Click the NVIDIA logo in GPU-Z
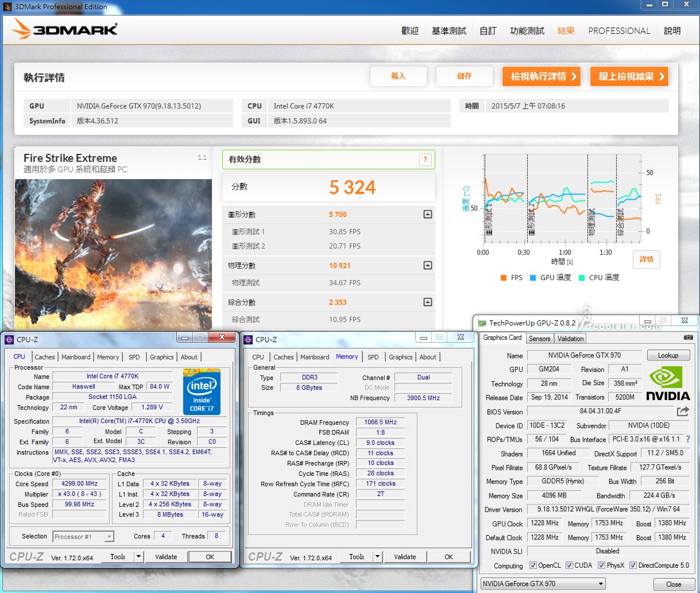This screenshot has width=700, height=593. pyautogui.click(x=668, y=384)
